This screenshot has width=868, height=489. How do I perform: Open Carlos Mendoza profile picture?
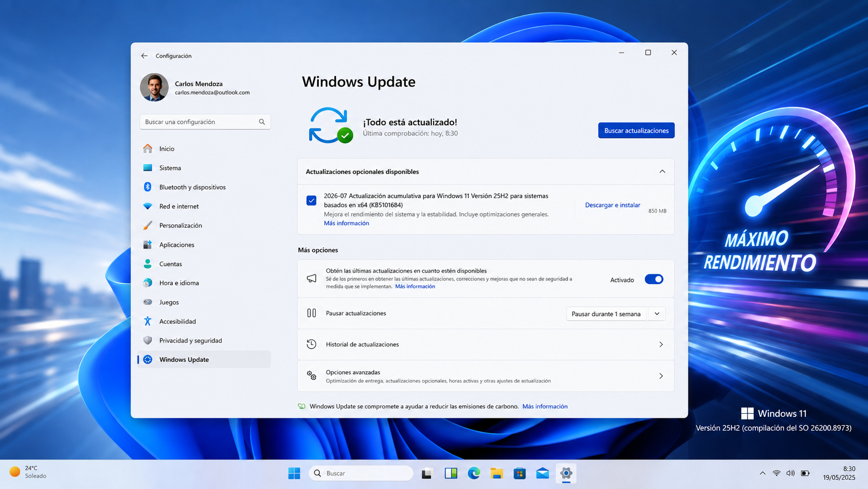point(154,87)
